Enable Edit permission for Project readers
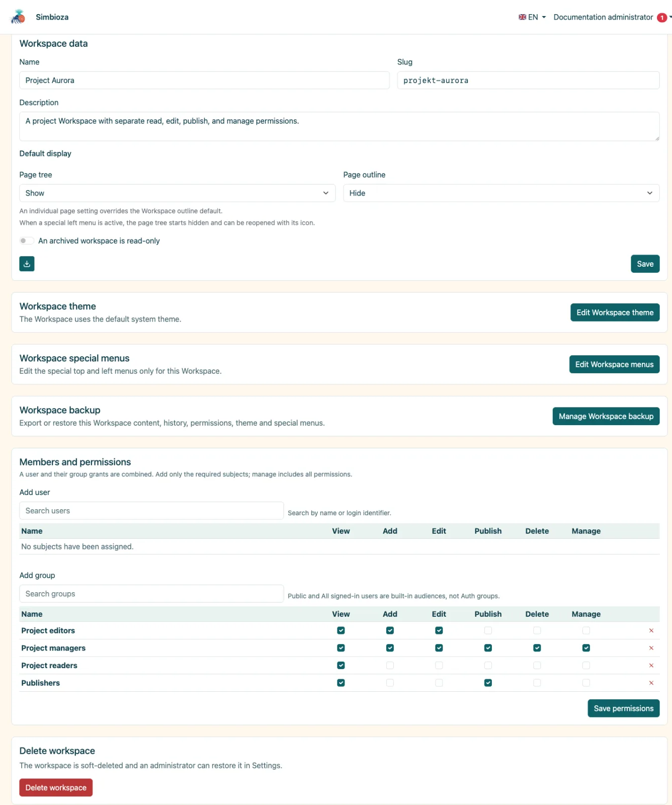672x805 pixels. tap(439, 666)
